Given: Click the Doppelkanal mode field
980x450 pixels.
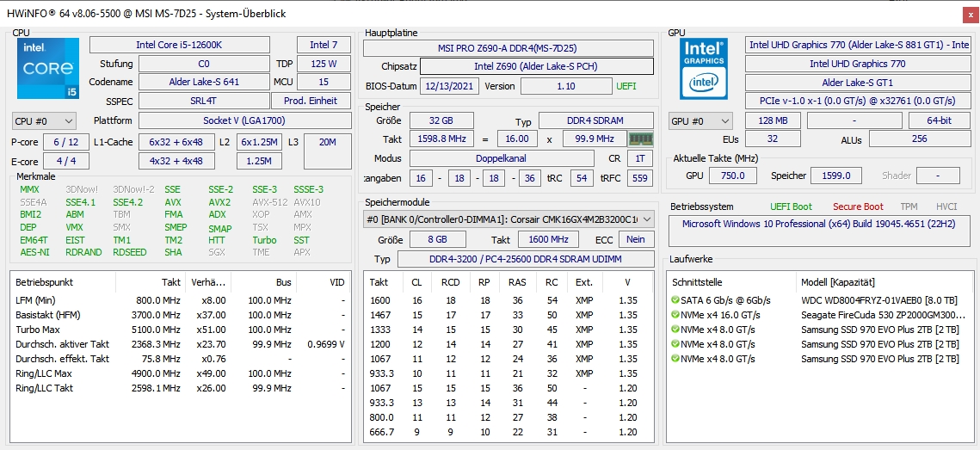Looking at the screenshot, I should click(x=502, y=158).
